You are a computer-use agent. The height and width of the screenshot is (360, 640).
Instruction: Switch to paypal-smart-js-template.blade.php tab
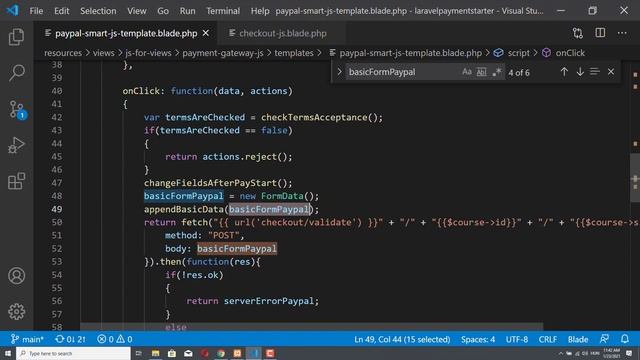[x=126, y=33]
